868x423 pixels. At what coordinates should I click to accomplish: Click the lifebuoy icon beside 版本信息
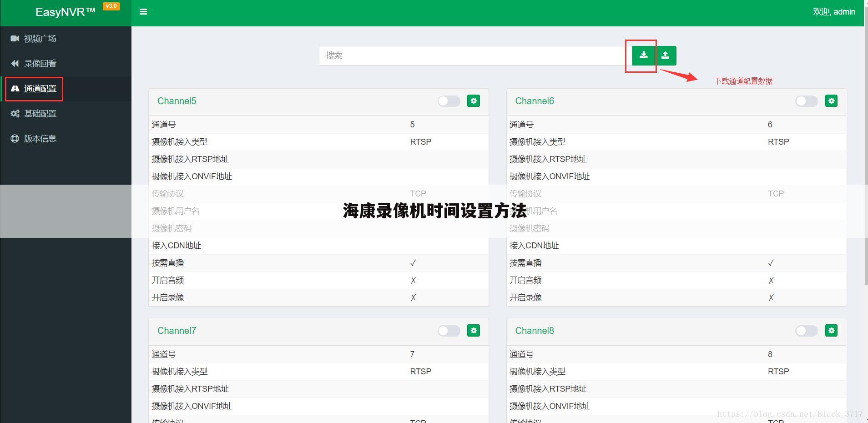click(15, 139)
